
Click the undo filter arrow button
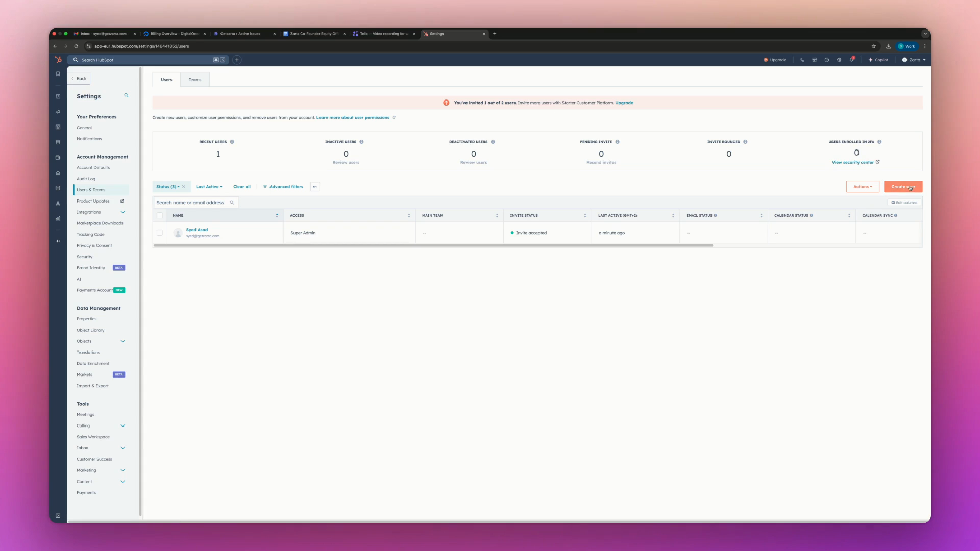coord(315,187)
